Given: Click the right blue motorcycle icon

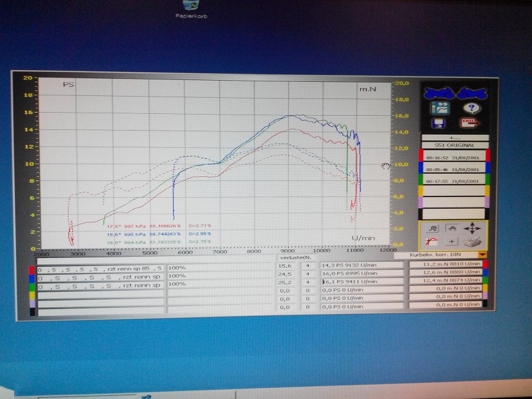Looking at the screenshot, I should [x=472, y=94].
